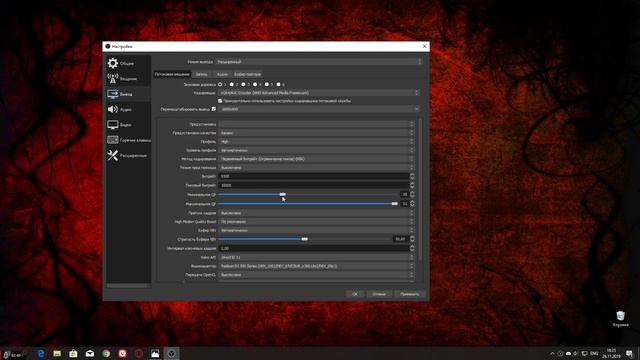The width and height of the screenshot is (640, 360).
Task: Open the notification center icon
Action: [x=630, y=353]
